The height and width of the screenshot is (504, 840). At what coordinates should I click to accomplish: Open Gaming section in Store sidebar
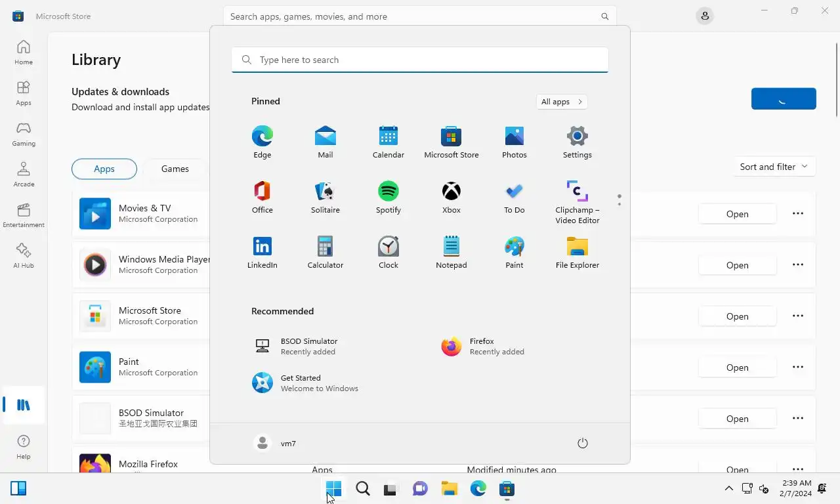tap(24, 134)
